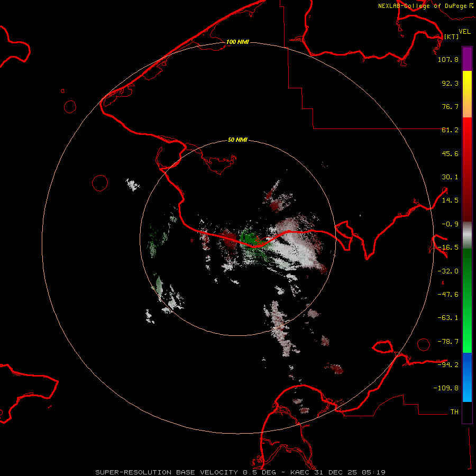This screenshot has width=476, height=476.
Task: Click the VEL legend title
Action: point(464,32)
